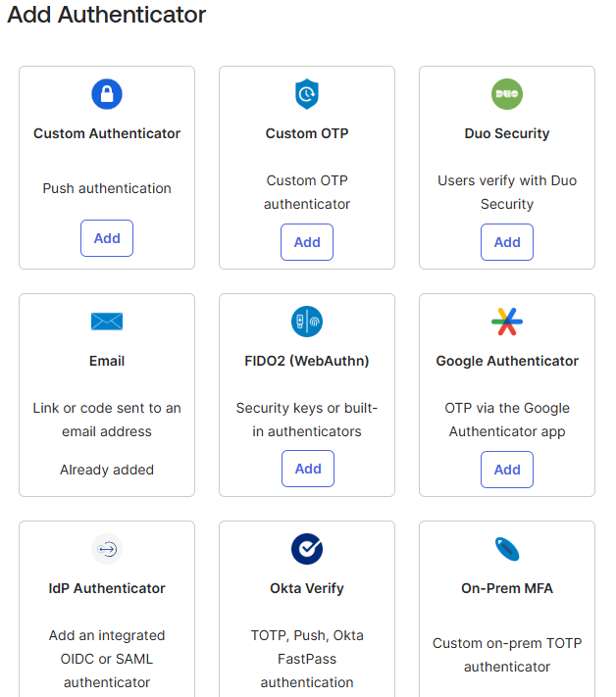Click the IdP Authenticator heading
Viewport: 616px width, 697px height.
coord(107,588)
